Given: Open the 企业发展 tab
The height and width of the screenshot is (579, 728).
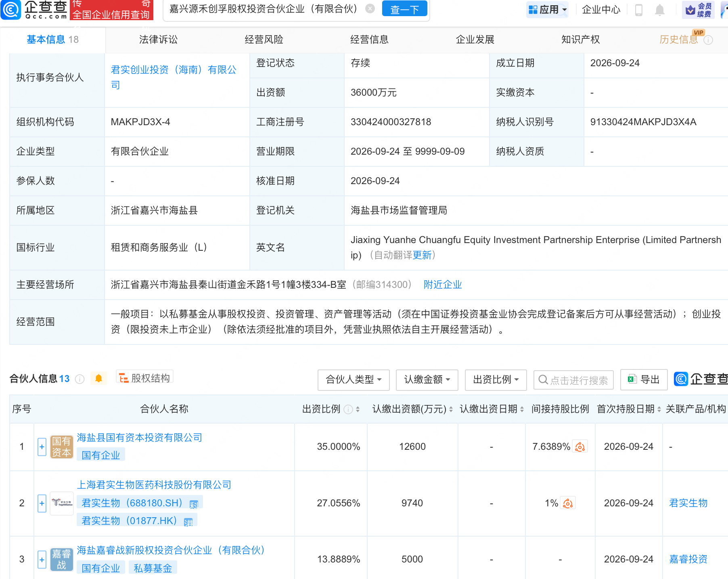Looking at the screenshot, I should 475,40.
